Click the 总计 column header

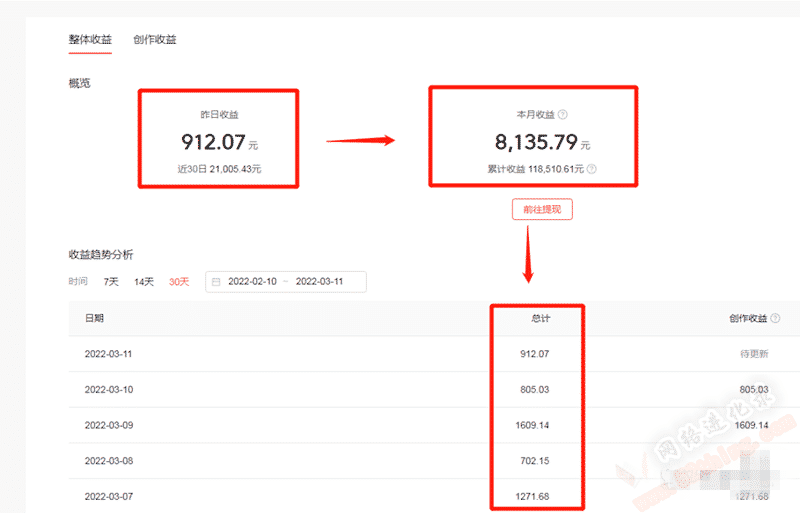click(540, 318)
